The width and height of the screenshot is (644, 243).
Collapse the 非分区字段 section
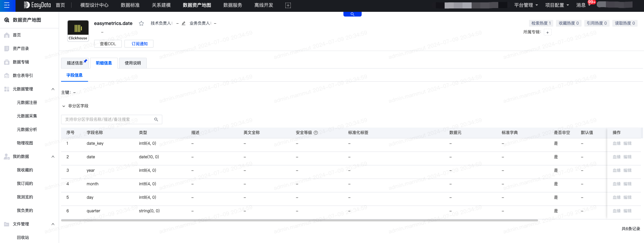coord(64,106)
